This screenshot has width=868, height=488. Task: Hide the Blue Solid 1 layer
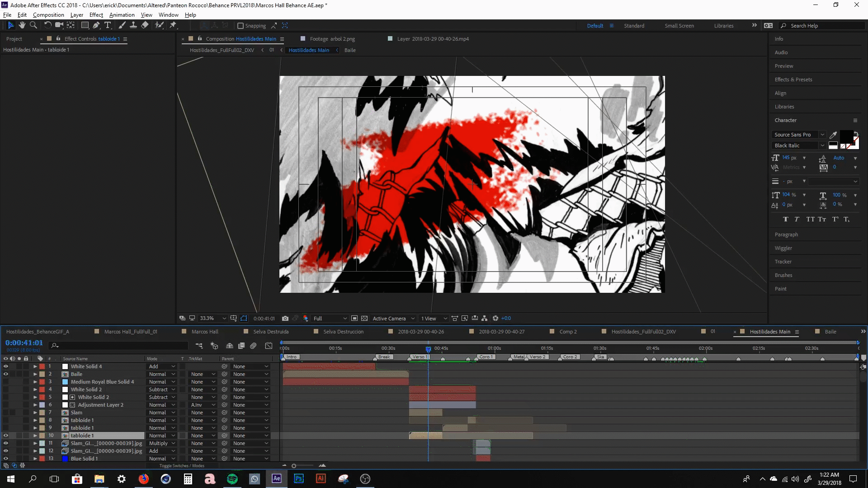pos(6,459)
